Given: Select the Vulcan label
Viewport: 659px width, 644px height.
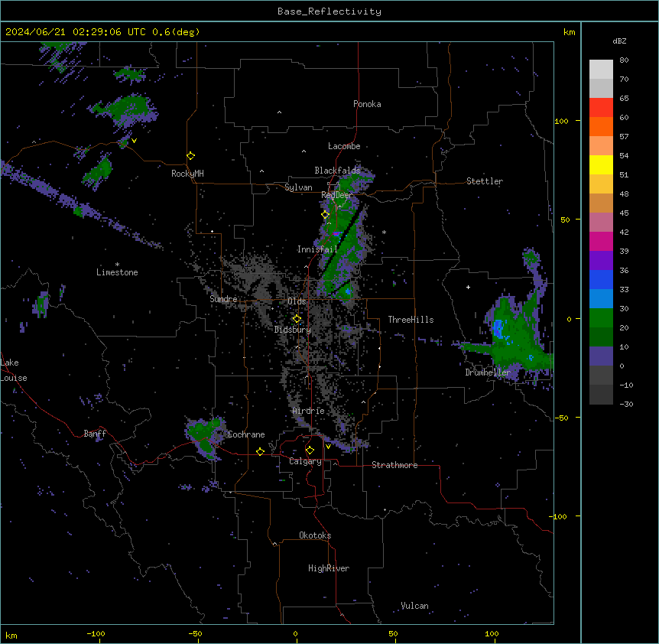Looking at the screenshot, I should point(414,606).
